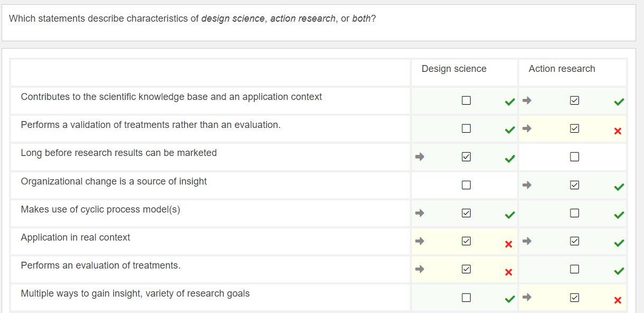Click red X in Action research "Performs a validation" row

(618, 131)
